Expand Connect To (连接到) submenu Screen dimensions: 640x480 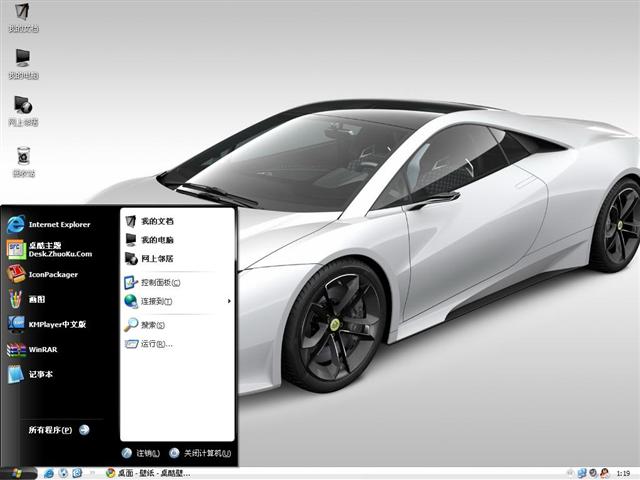(x=178, y=301)
